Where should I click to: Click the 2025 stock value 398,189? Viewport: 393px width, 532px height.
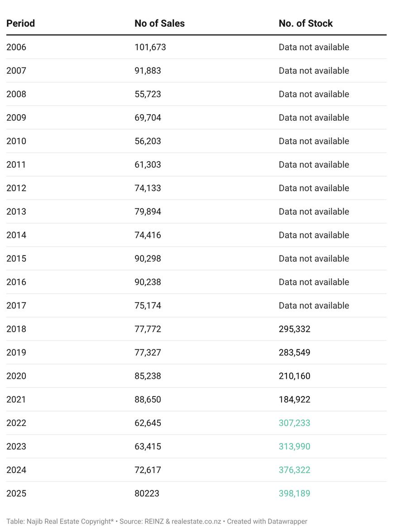(294, 493)
